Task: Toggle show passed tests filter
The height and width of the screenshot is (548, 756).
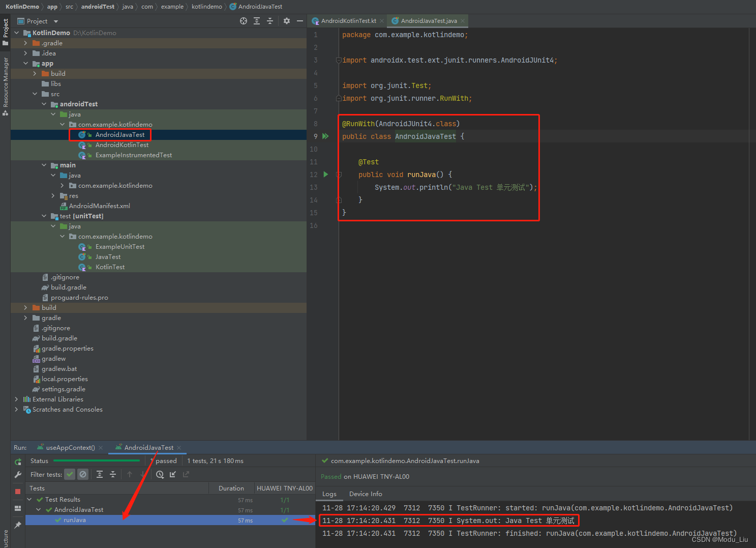Action: [70, 474]
